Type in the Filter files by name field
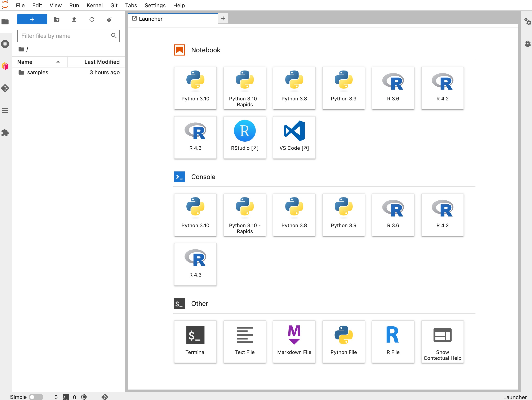 tap(65, 36)
